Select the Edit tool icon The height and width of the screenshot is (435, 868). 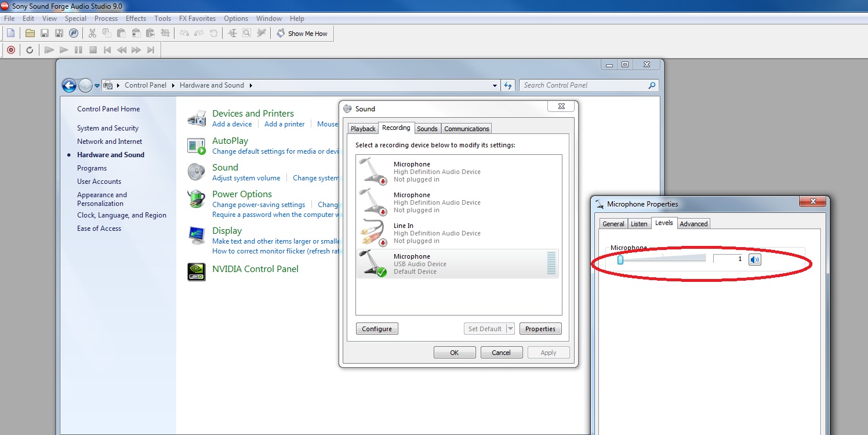pyautogui.click(x=233, y=34)
